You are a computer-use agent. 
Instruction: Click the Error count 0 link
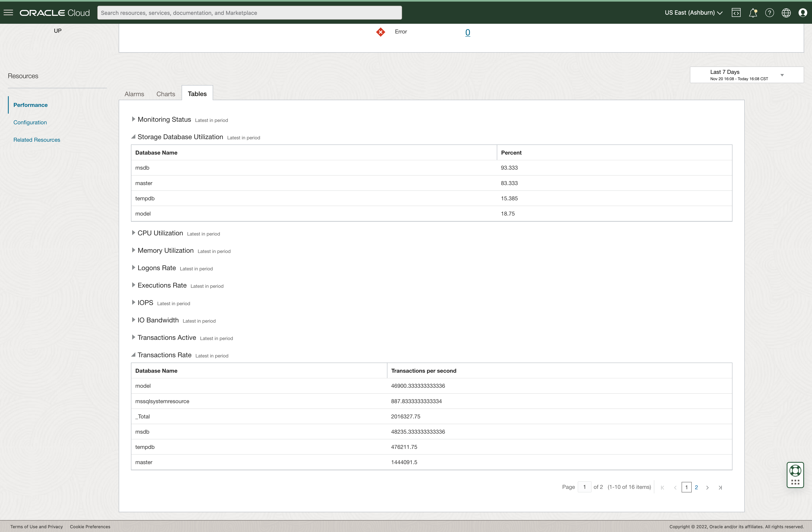click(467, 32)
